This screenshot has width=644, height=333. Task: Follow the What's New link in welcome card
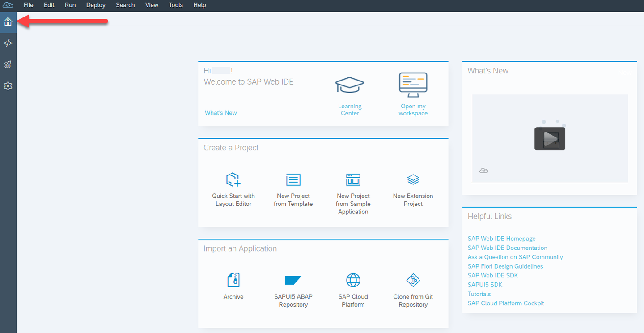[x=221, y=113]
